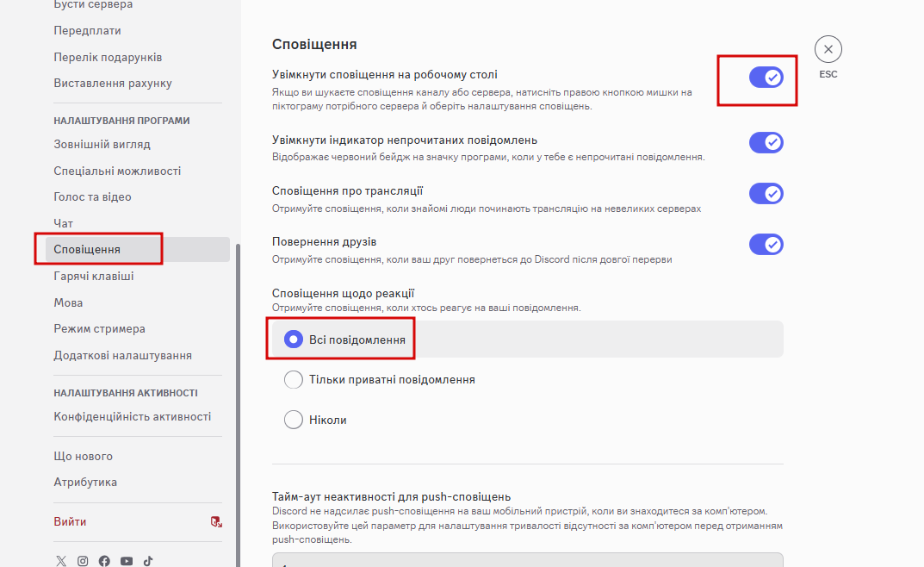924x567 pixels.
Task: Choose the "Ніколи" reaction notification option
Action: (x=294, y=421)
